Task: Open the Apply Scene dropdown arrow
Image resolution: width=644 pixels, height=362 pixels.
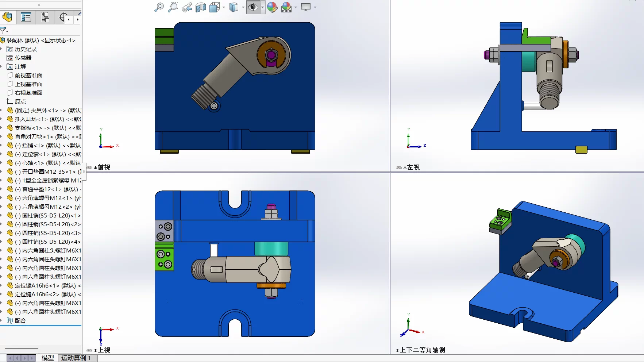Action: pyautogui.click(x=296, y=7)
